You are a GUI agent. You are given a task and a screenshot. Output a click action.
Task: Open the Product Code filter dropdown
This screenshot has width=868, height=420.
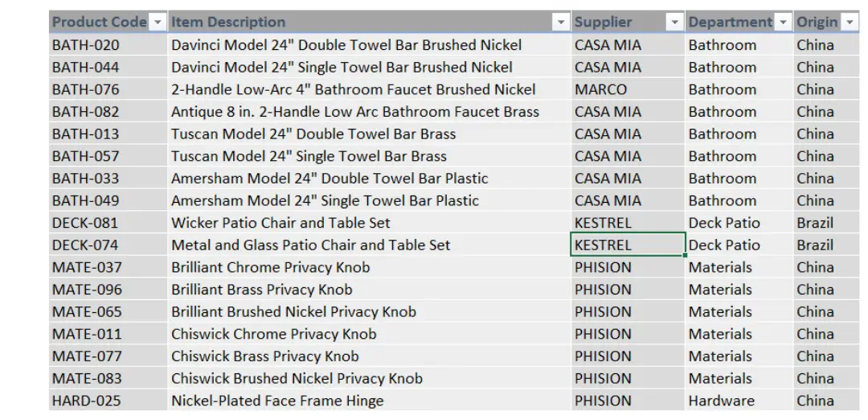tap(158, 23)
